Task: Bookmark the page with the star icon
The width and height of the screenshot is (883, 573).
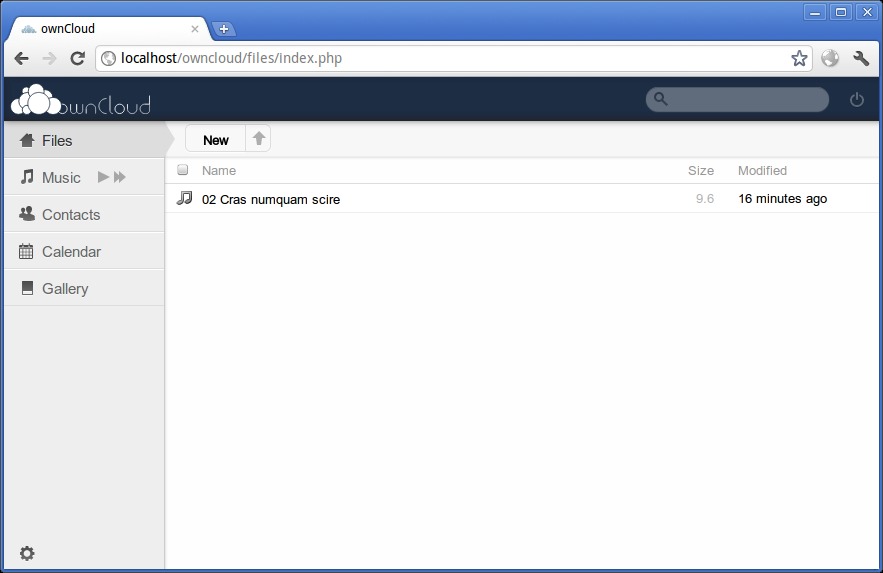Action: [x=799, y=58]
